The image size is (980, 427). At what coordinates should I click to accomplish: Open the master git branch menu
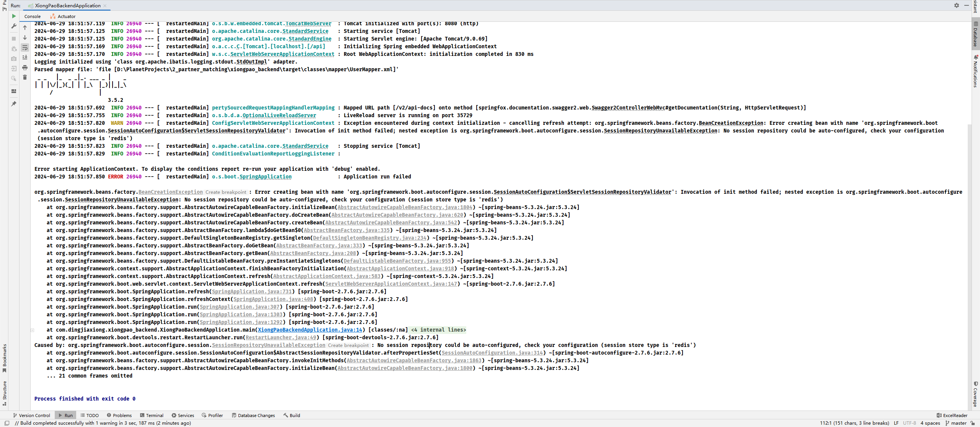point(956,423)
